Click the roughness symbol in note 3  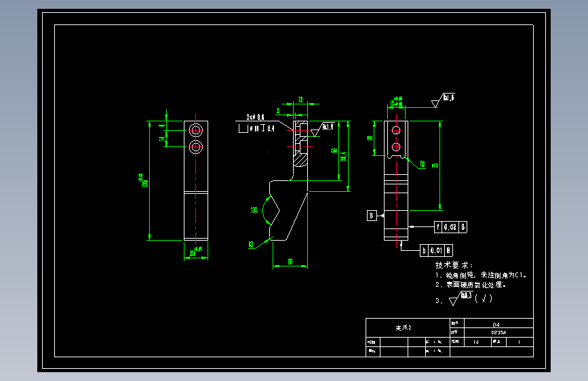click(461, 298)
